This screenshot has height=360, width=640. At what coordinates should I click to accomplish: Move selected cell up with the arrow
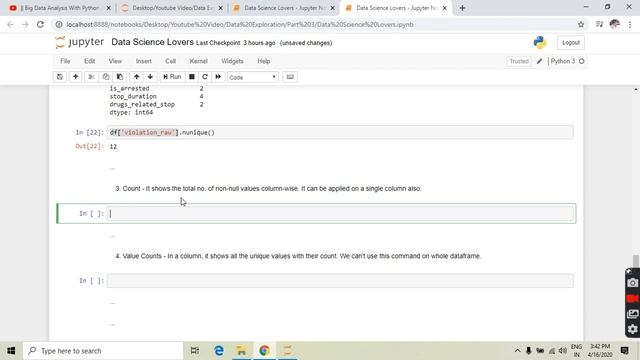[136, 77]
